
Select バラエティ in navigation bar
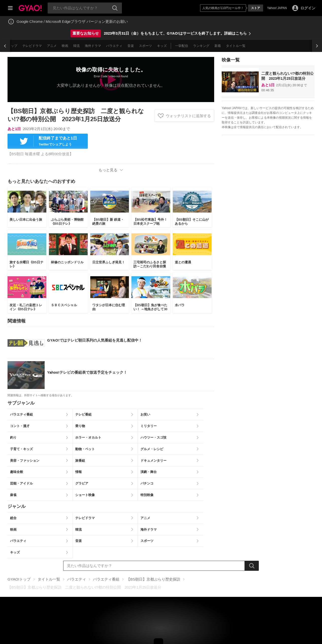114,46
